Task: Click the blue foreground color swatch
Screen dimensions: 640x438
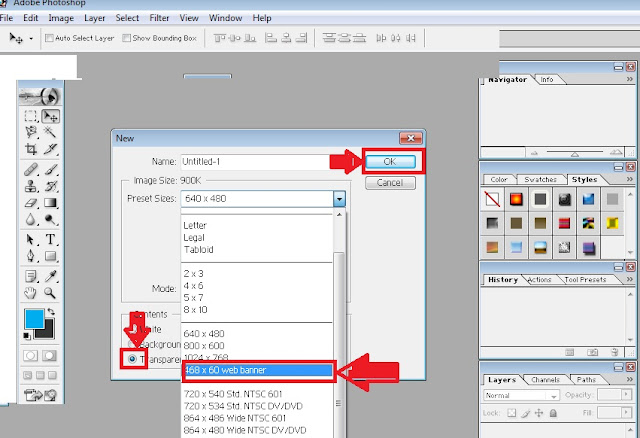Action: click(x=33, y=318)
